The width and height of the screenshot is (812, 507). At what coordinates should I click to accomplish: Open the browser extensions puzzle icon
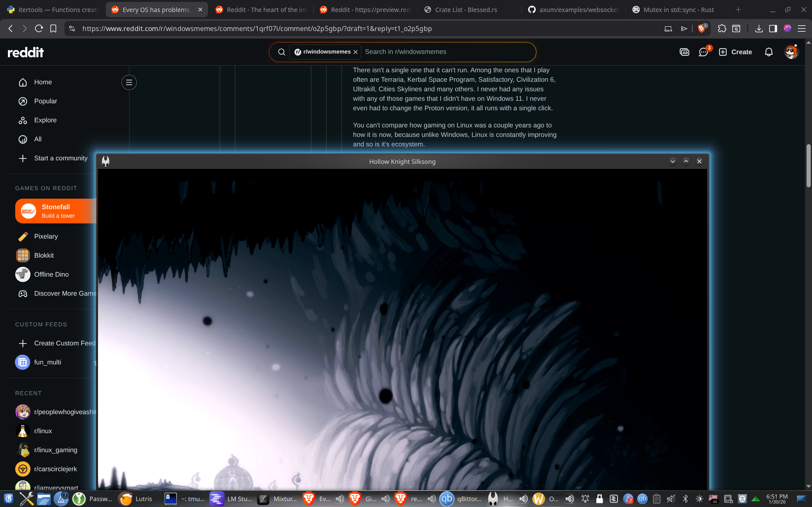click(722, 29)
